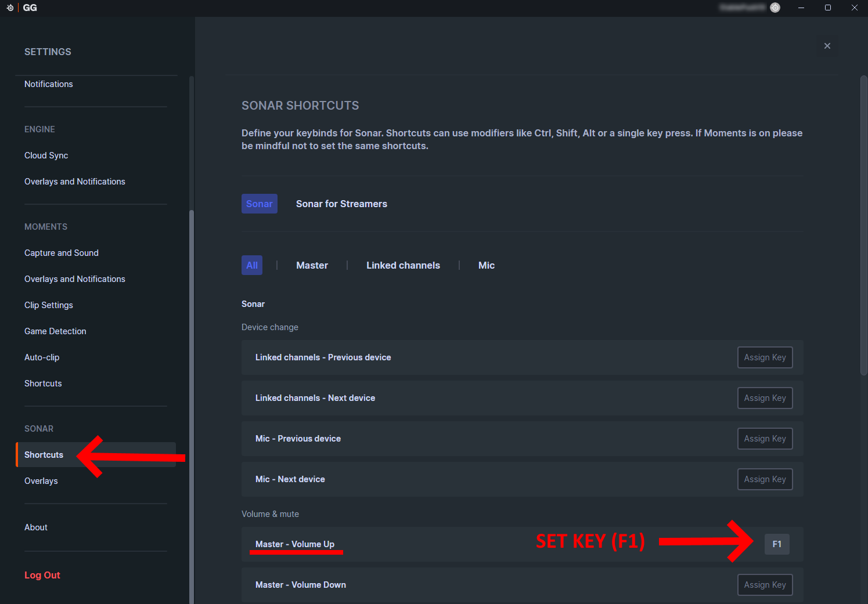The height and width of the screenshot is (604, 868).
Task: Click the Log Out link
Action: click(x=42, y=575)
